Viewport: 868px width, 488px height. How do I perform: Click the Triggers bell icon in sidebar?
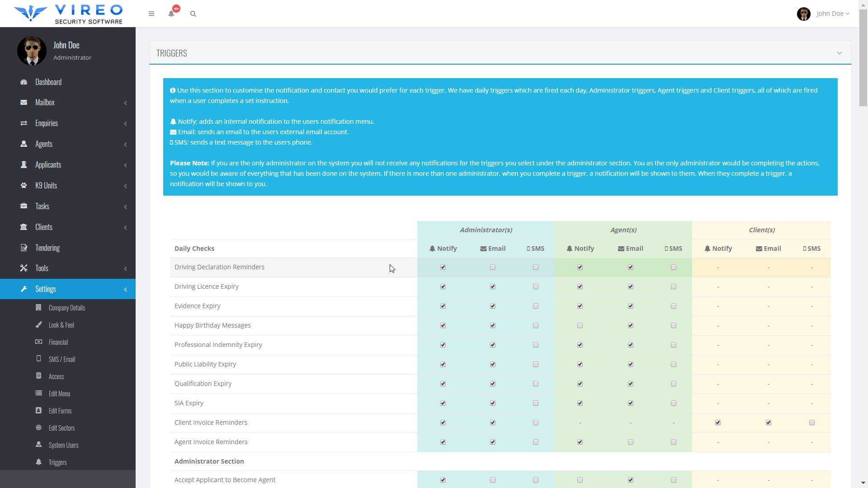pos(39,462)
